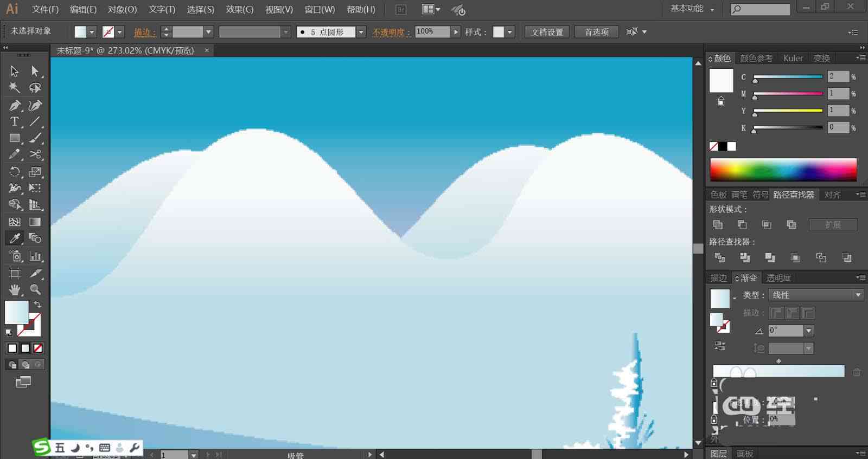Viewport: 868px width, 459px height.
Task: Set color mode to solid Color in toolbox
Action: tap(12, 348)
